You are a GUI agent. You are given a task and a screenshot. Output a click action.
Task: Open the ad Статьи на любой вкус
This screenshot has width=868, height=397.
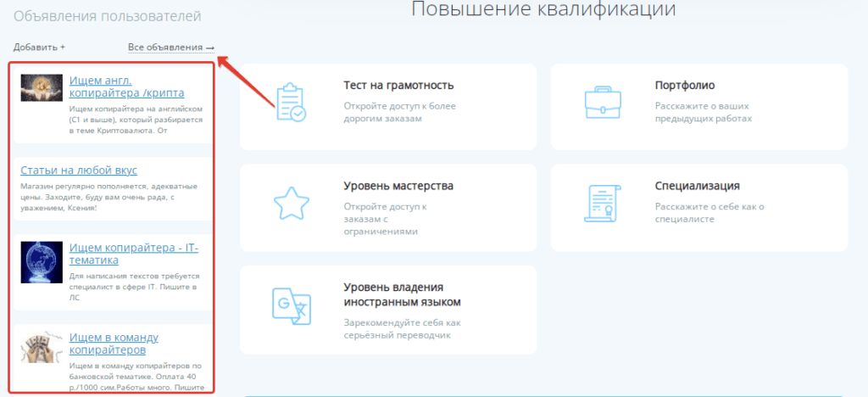point(79,170)
